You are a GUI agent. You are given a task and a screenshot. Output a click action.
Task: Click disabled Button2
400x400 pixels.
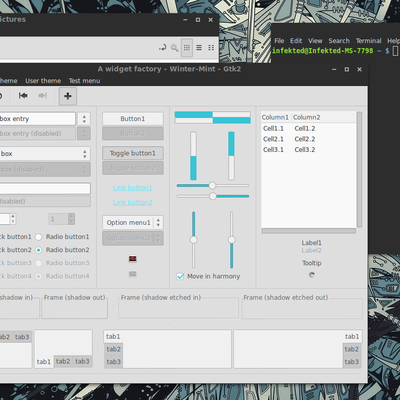coord(133,134)
